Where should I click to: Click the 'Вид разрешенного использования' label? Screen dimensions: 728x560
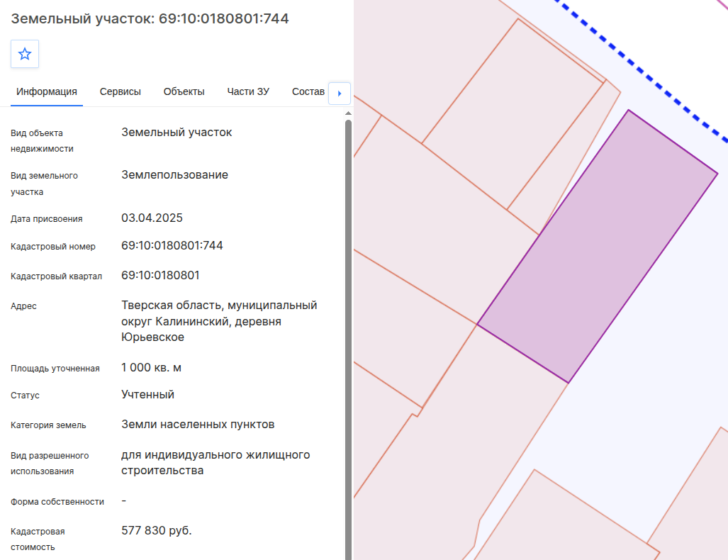[50, 464]
